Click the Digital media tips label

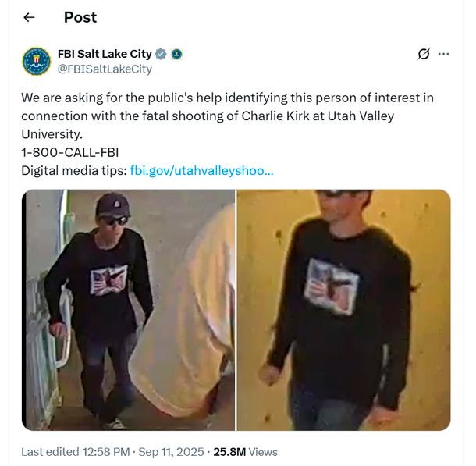tap(74, 171)
